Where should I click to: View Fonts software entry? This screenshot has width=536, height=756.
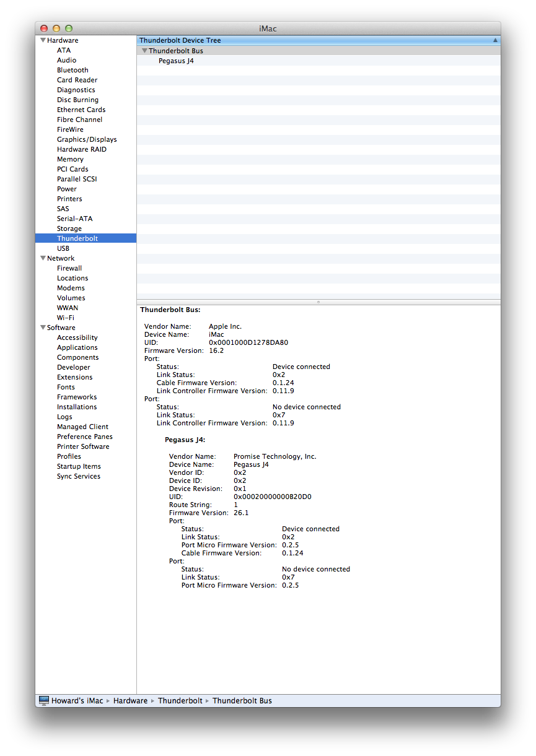(66, 387)
